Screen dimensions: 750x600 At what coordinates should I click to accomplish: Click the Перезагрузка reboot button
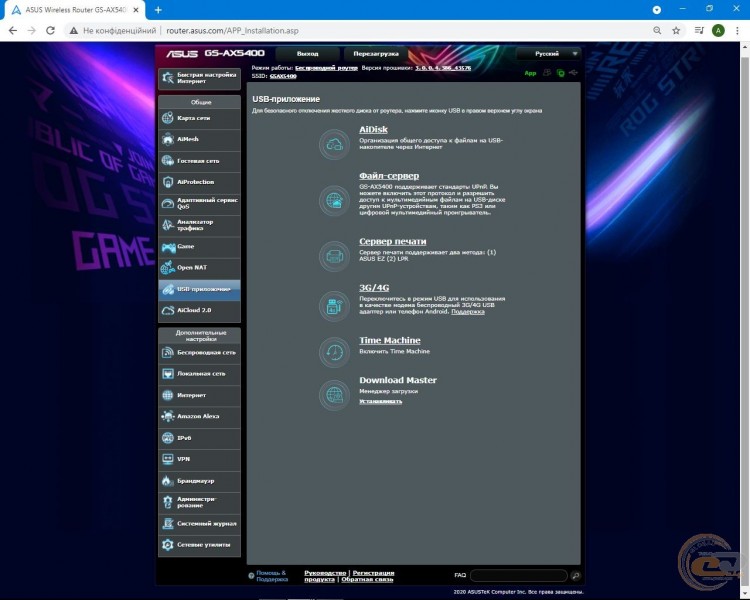tap(376, 54)
